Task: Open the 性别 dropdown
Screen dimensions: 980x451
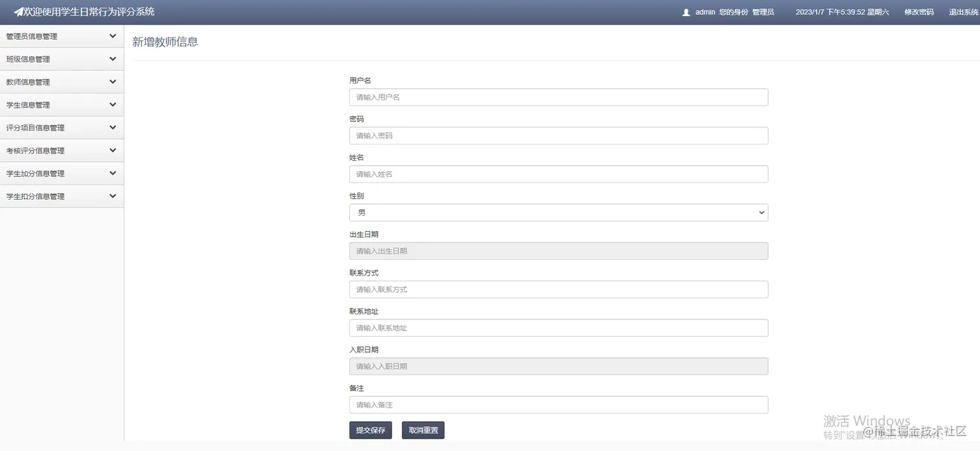Action: tap(559, 213)
